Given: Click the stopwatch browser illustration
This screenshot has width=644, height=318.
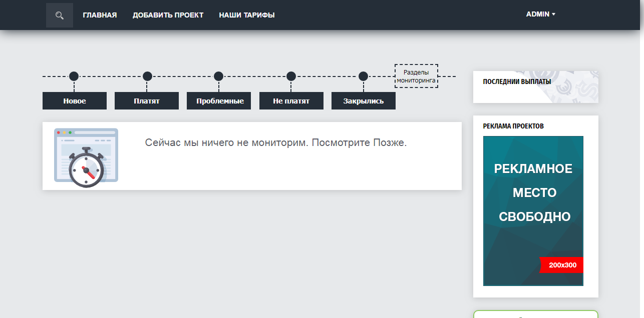Looking at the screenshot, I should (x=86, y=157).
